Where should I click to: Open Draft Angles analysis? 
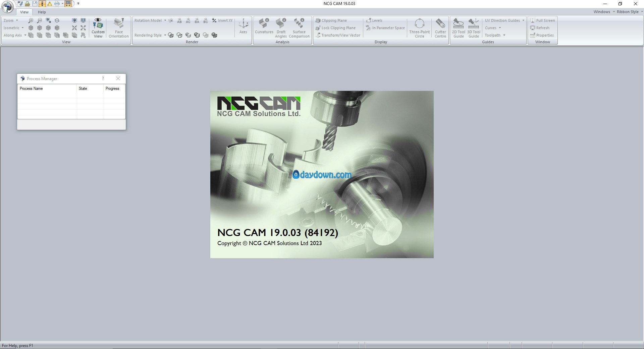click(281, 28)
